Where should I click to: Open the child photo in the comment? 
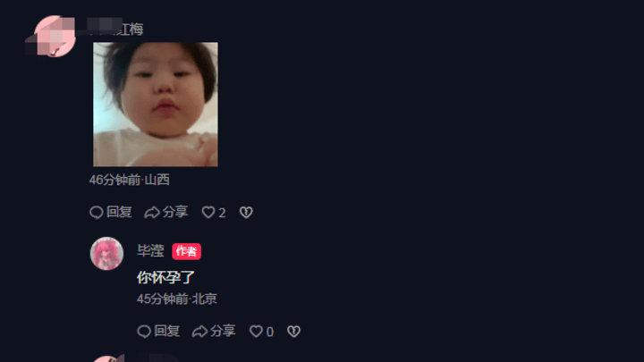tap(156, 105)
